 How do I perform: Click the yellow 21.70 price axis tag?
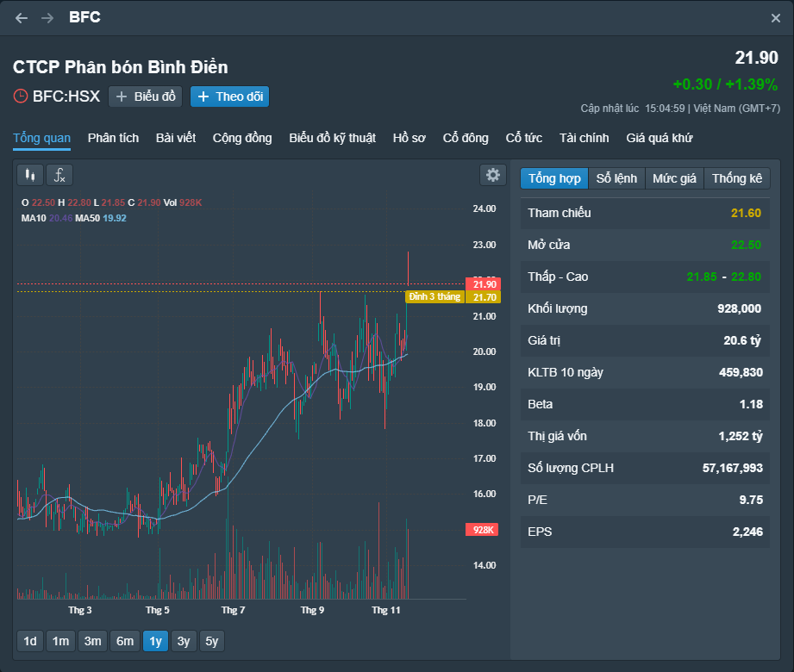[483, 297]
